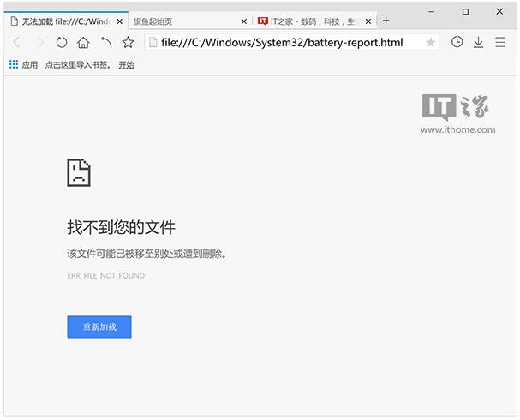Viewport: 520px width, 420px height.
Task: Open the hamburger main menu
Action: (x=501, y=42)
